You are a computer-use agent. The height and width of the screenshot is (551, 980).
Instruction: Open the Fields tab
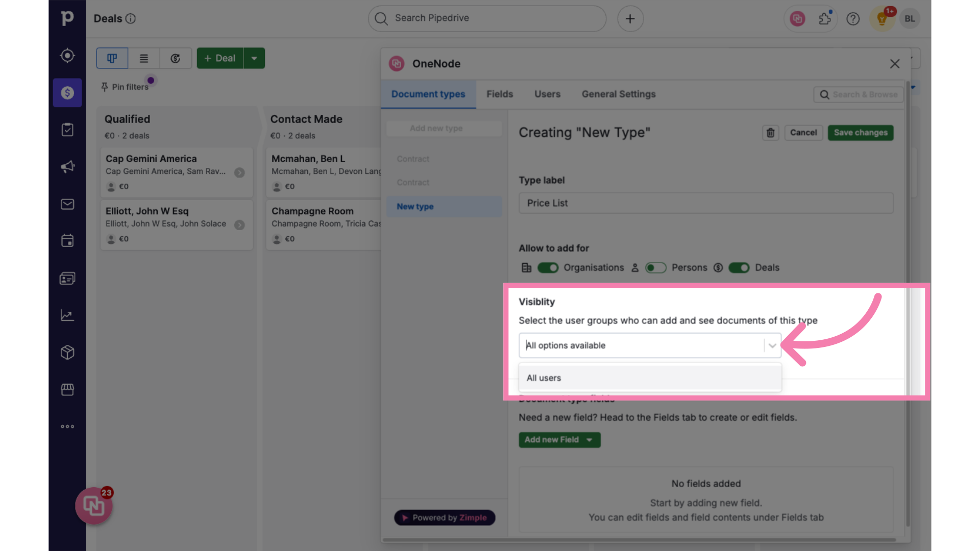point(500,94)
